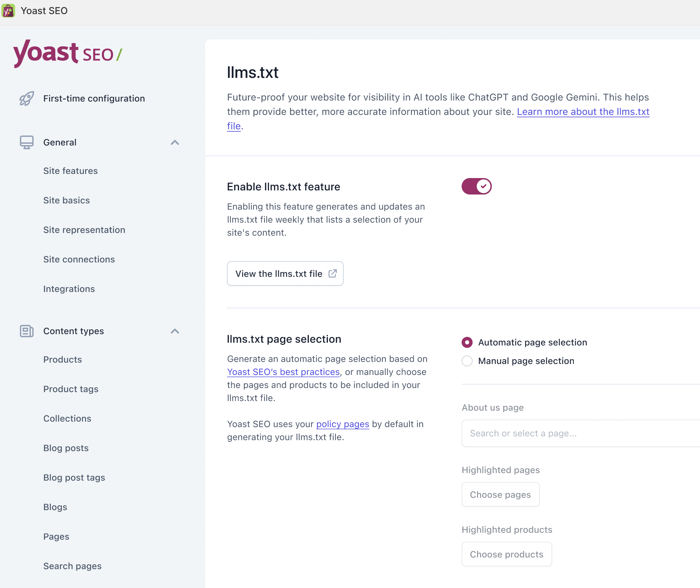Click the Choose products button

(507, 554)
